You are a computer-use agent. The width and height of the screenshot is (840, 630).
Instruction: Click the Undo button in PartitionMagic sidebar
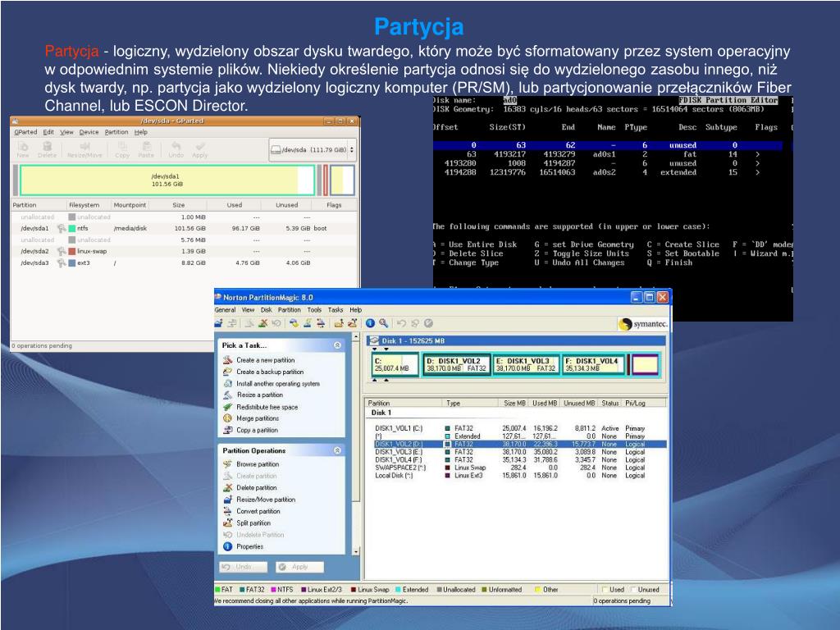click(x=243, y=567)
